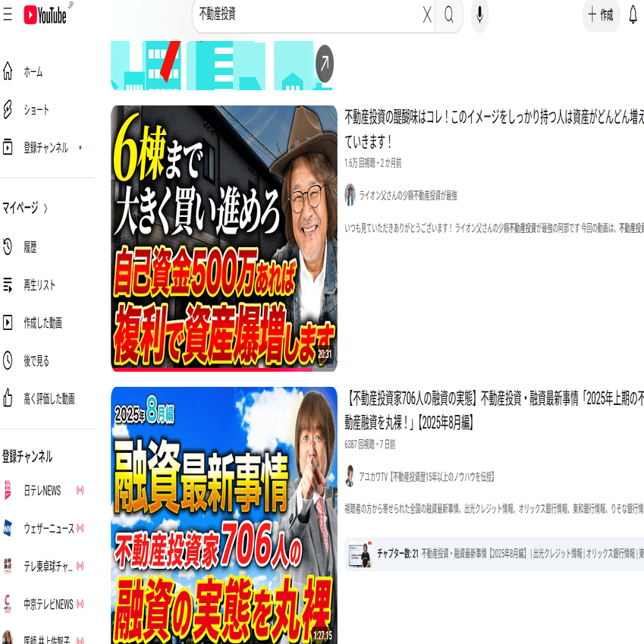
Task: Click the ウェザーニュース channel avatar icon
Action: (8, 528)
